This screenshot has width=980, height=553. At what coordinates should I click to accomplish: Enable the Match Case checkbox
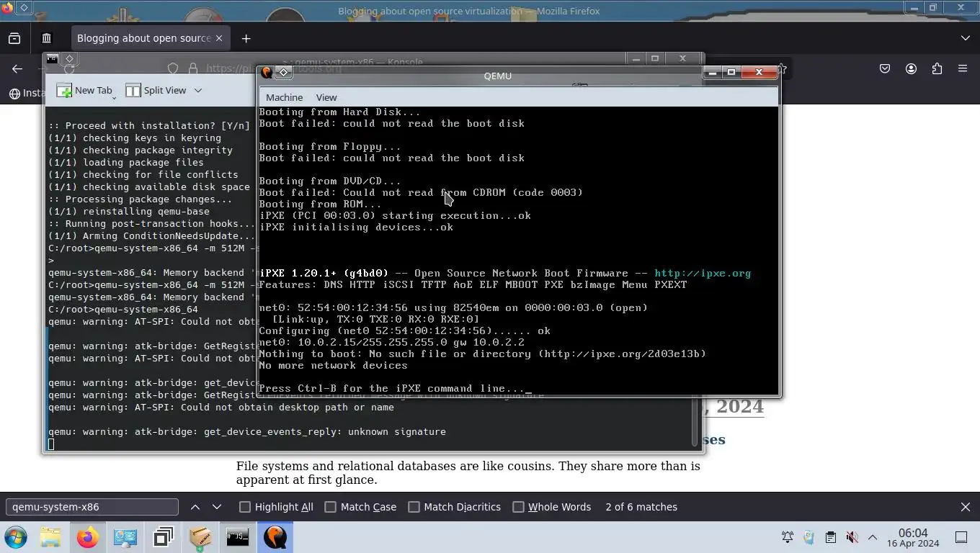(331, 507)
